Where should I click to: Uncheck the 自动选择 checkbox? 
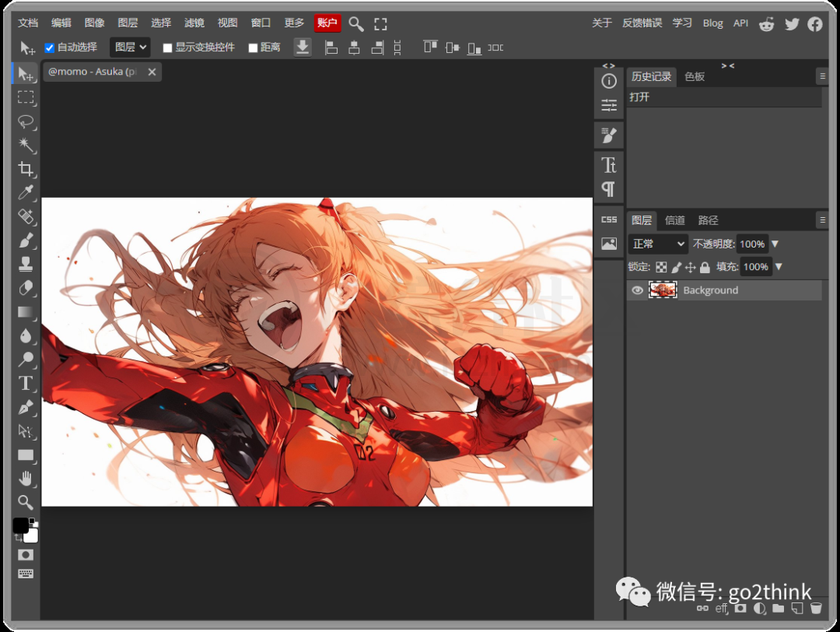pos(49,47)
